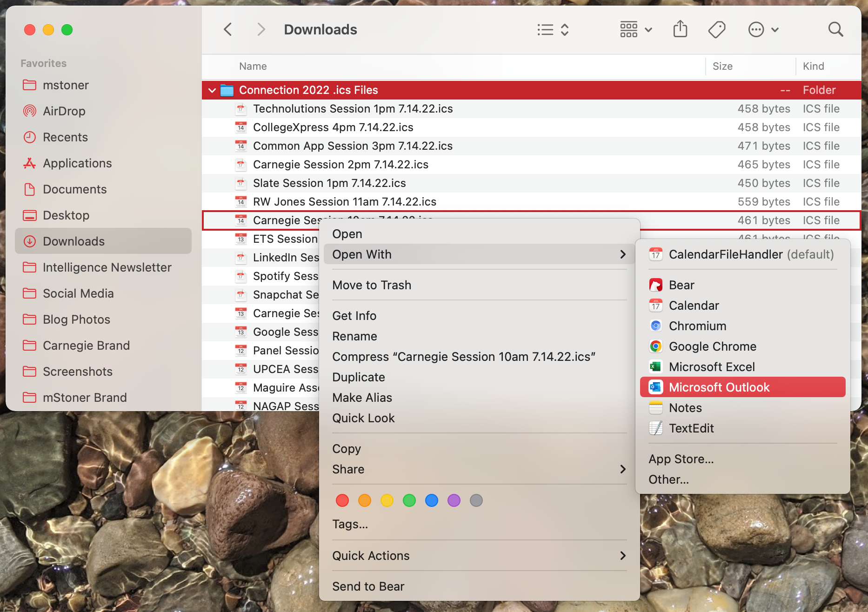Open file with Calendar app
Screen dimensions: 868x612
click(742, 306)
